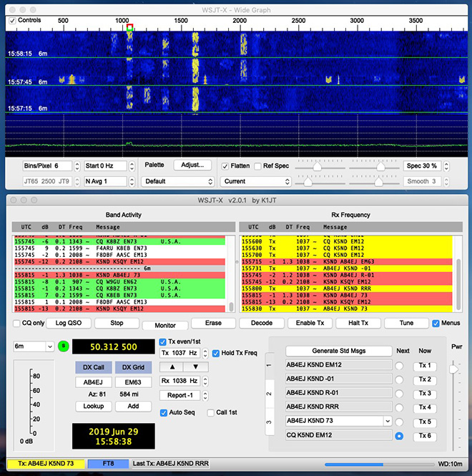
Task: Click the Log QSO button
Action: pos(69,324)
